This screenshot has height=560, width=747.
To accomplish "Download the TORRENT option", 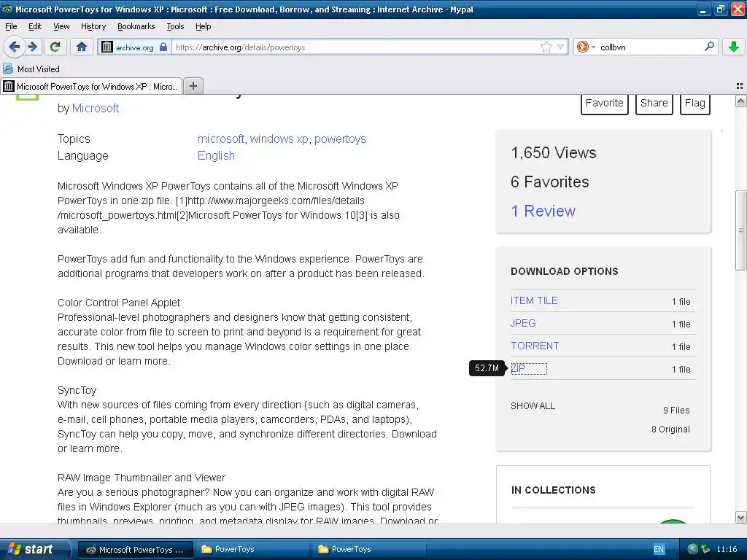I will pyautogui.click(x=535, y=346).
